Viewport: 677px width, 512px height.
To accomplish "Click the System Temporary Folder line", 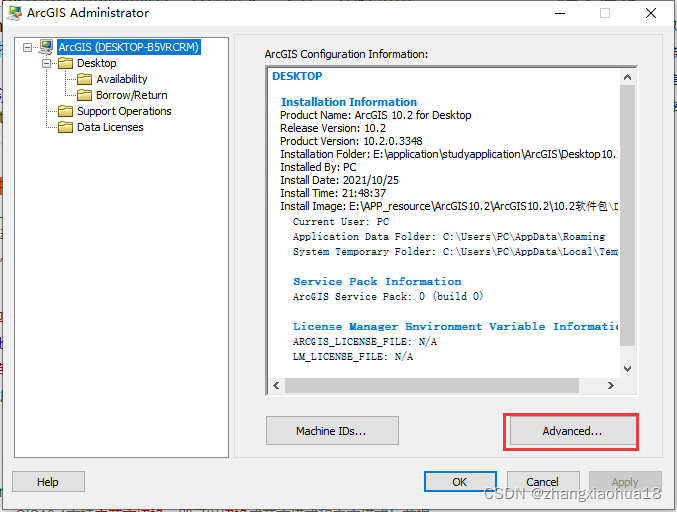I will tap(455, 252).
